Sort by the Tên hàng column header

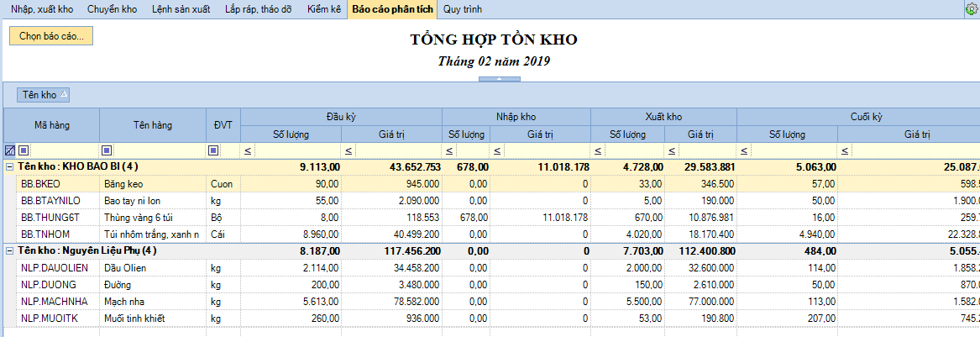click(152, 125)
